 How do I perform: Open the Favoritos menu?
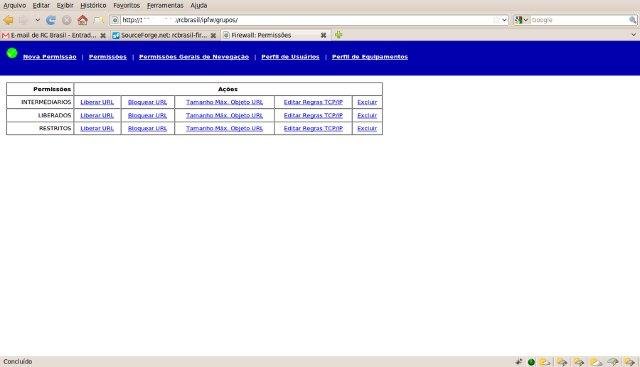tap(127, 5)
